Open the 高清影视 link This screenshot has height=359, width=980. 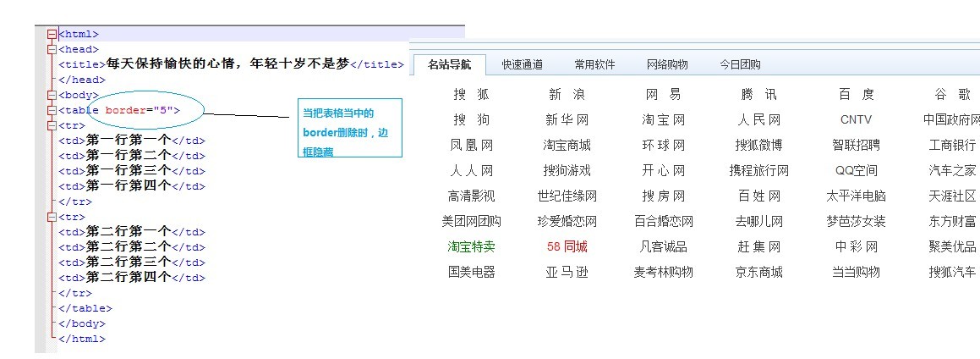pos(471,196)
